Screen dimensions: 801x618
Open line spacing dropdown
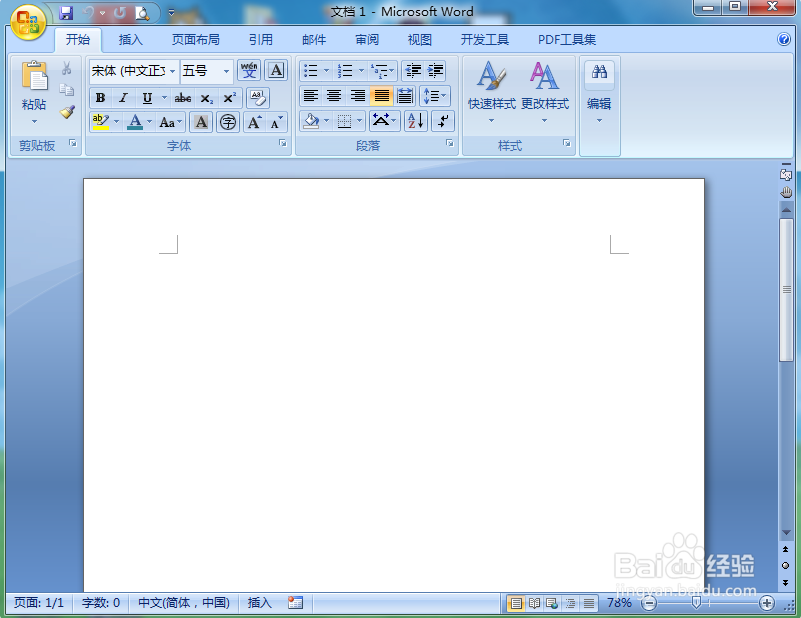click(435, 96)
